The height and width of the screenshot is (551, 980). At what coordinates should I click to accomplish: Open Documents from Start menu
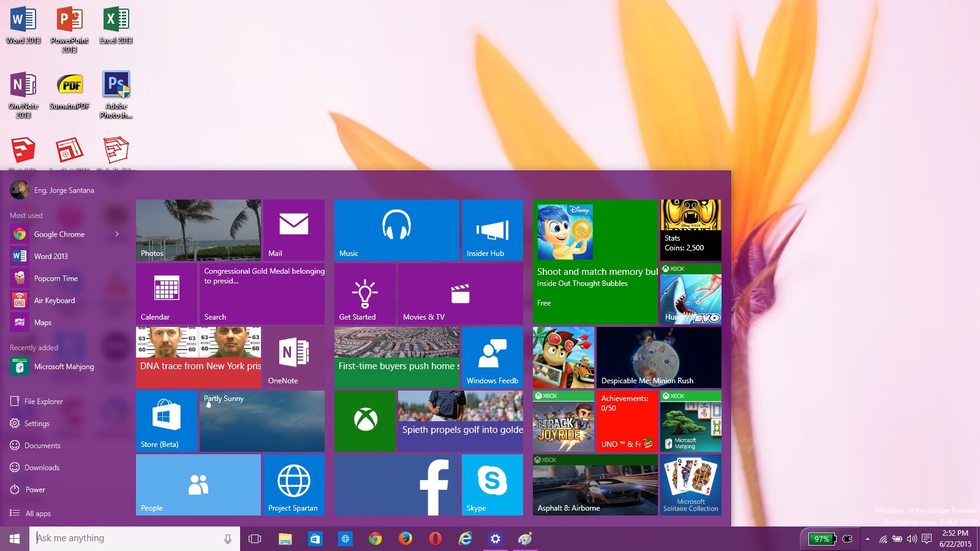click(x=36, y=445)
